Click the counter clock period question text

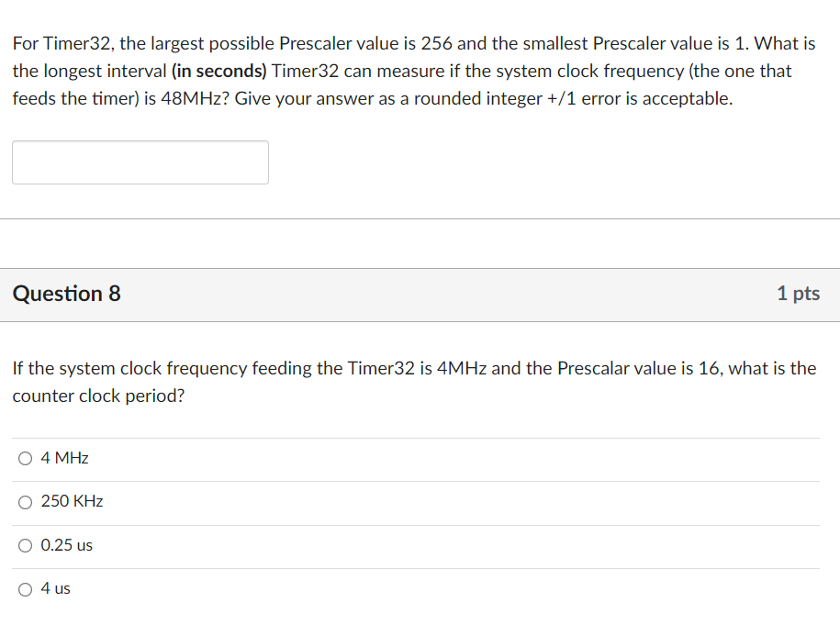413,381
